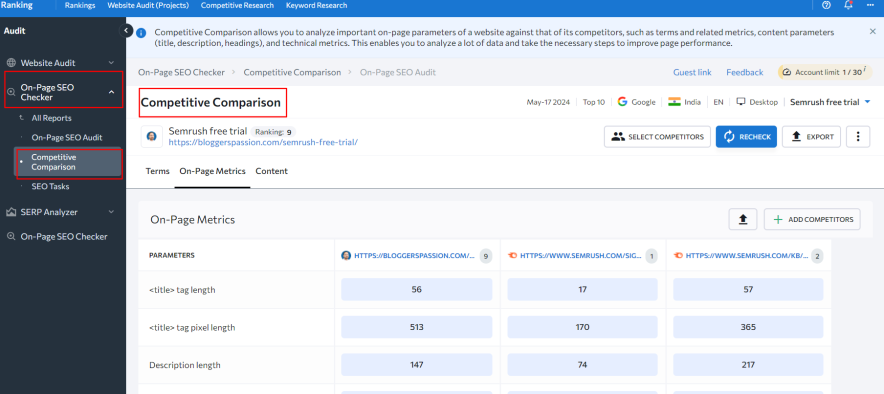Click the semrush.com/sig column header link
Viewport: 884px width, 394px height.
tap(581, 255)
